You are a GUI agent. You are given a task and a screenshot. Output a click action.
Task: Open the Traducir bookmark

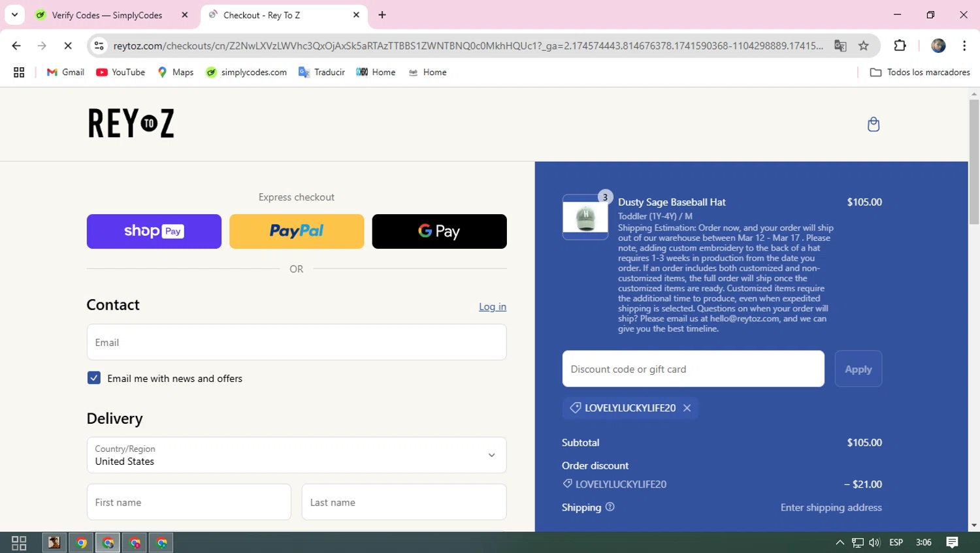click(x=321, y=72)
